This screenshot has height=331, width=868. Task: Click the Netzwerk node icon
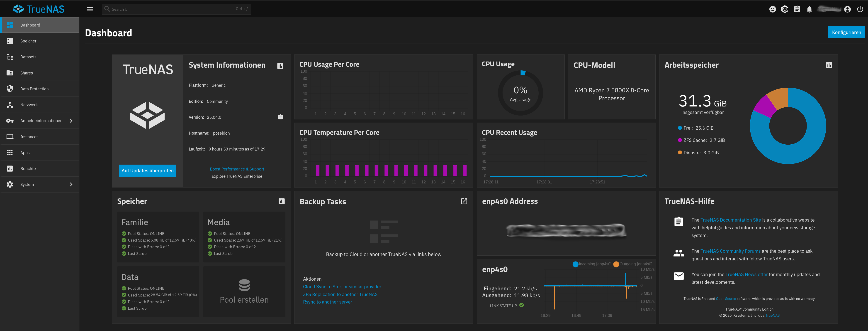(10, 105)
